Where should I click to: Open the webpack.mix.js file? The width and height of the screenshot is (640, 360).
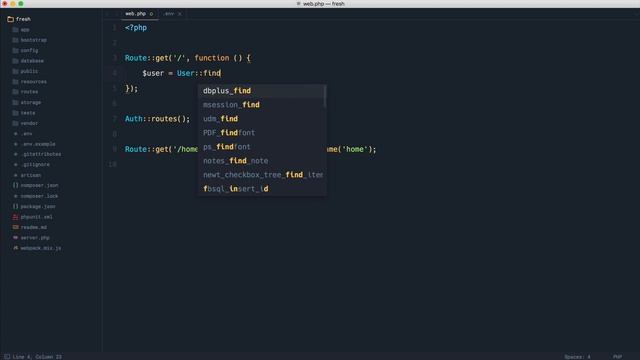tap(41, 248)
